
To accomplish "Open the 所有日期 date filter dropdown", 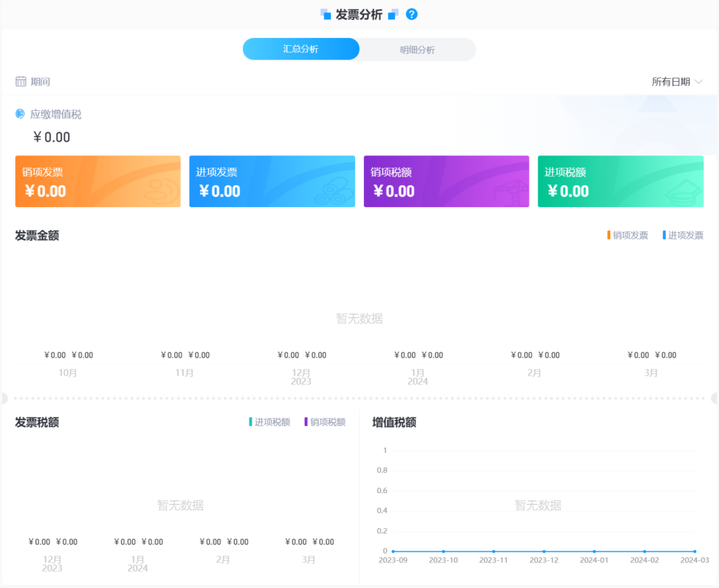I will pos(672,81).
